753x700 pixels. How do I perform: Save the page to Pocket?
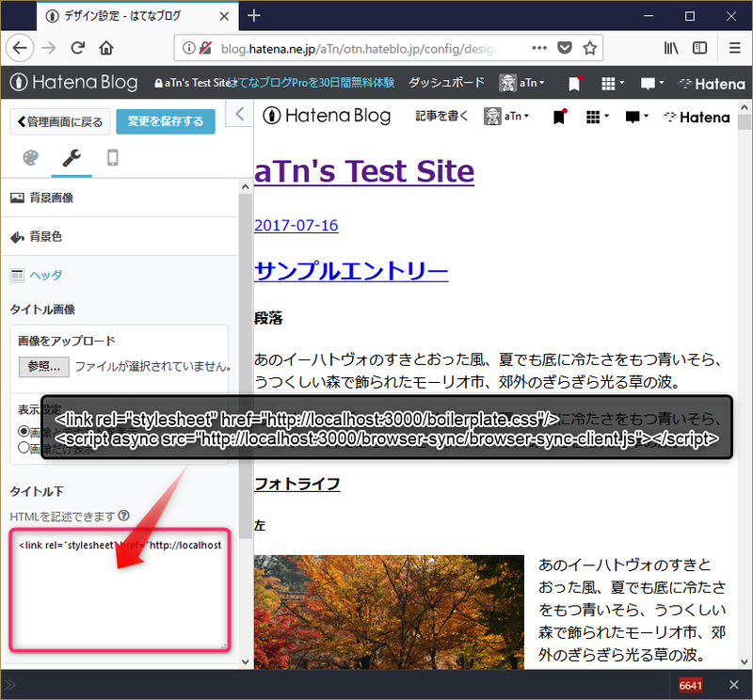[565, 48]
